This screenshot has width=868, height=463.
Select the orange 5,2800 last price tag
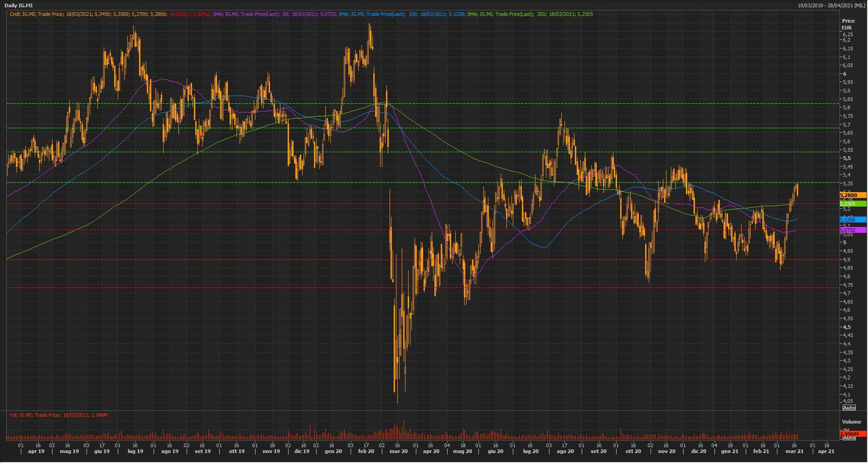(853, 195)
